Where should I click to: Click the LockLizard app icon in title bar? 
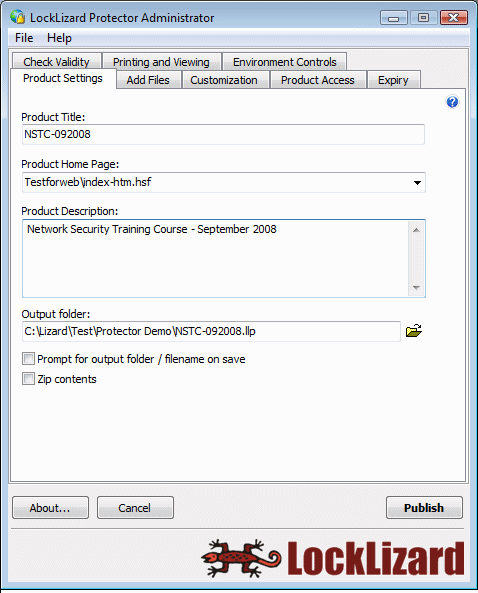click(17, 17)
